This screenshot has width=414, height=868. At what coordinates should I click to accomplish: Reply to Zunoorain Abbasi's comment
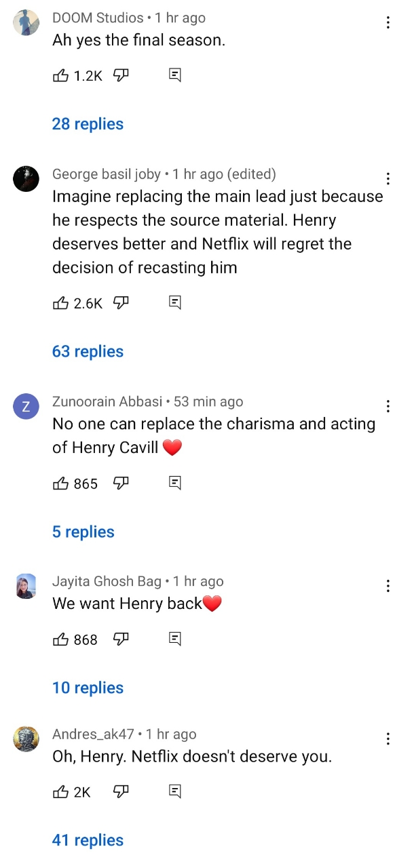[174, 484]
